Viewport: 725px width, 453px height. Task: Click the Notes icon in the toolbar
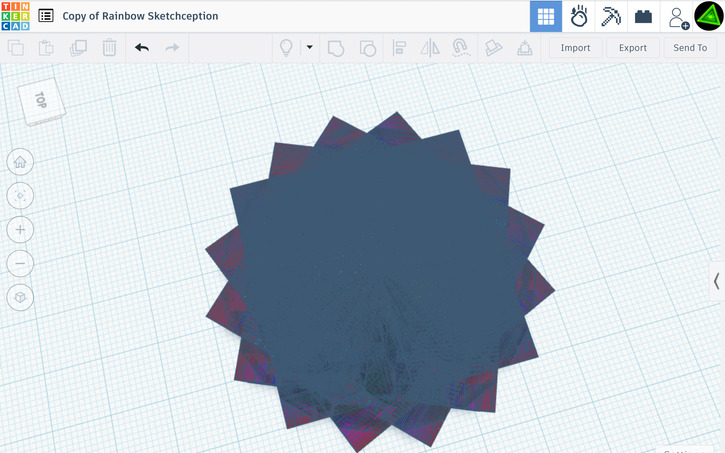pyautogui.click(x=493, y=48)
